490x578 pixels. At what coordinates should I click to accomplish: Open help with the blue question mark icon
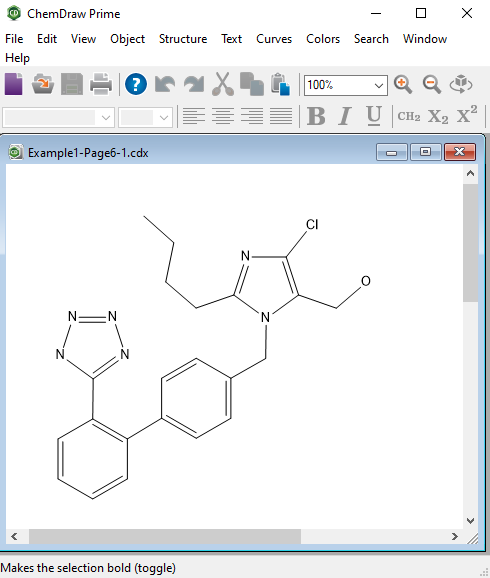pos(136,84)
